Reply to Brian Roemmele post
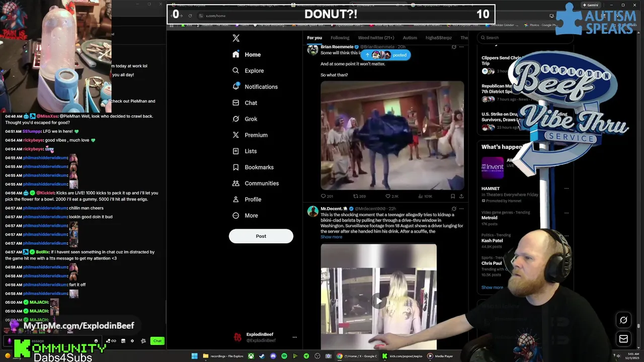644x362 pixels. pyautogui.click(x=327, y=196)
